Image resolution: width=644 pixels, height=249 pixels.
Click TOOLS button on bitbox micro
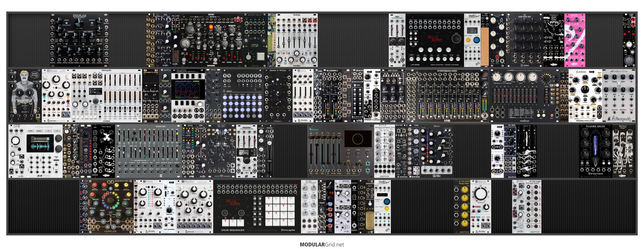[x=39, y=131]
